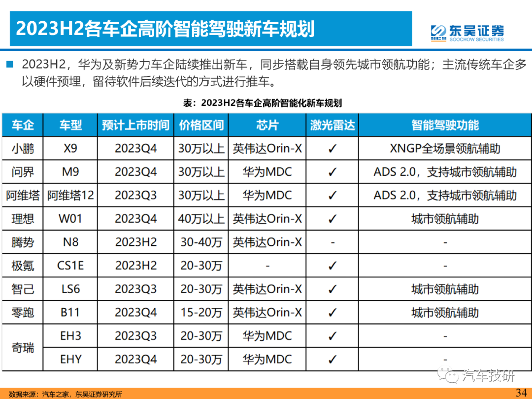The image size is (532, 399).
Task: Click "2023H2" in the 极氪 CS1E row
Action: coord(136,266)
